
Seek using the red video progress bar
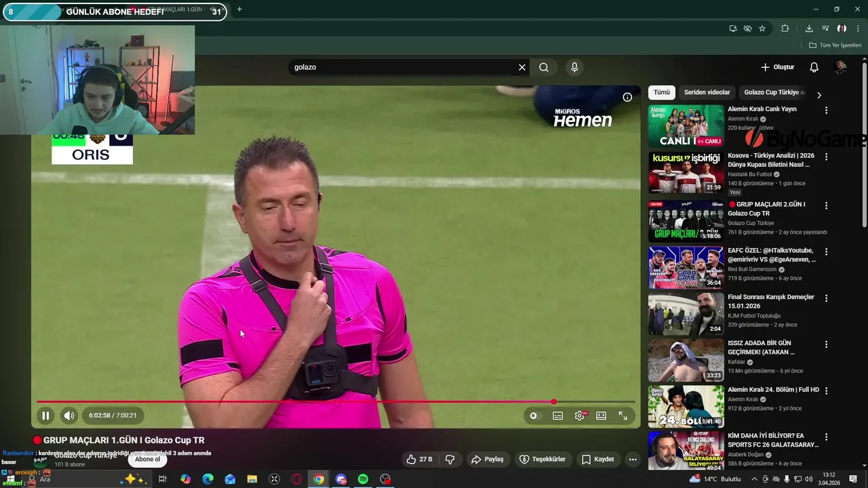click(336, 402)
